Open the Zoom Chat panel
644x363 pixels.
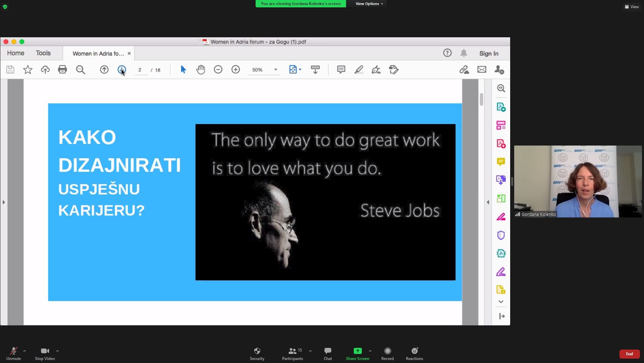(x=328, y=354)
